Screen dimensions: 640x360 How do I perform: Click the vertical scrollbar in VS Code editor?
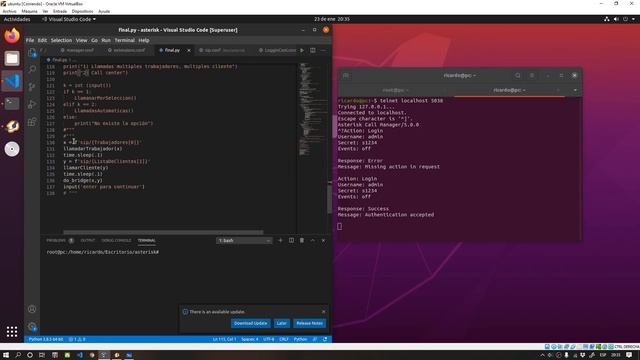point(329,198)
